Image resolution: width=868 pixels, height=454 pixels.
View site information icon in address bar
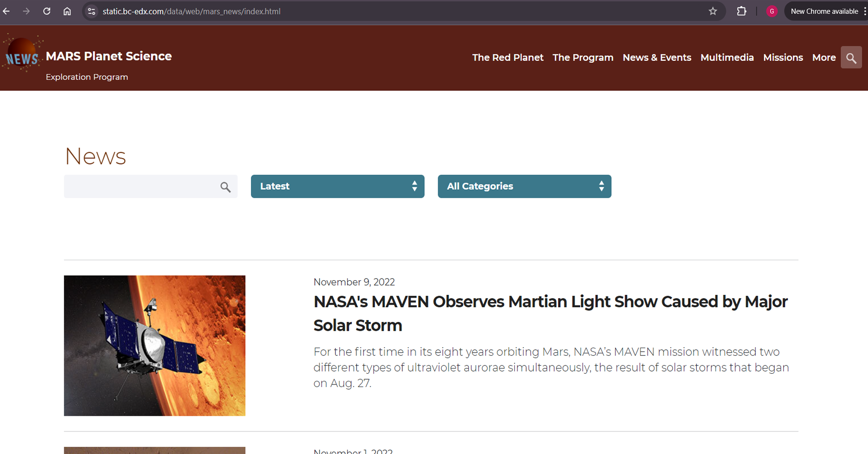[x=92, y=11]
